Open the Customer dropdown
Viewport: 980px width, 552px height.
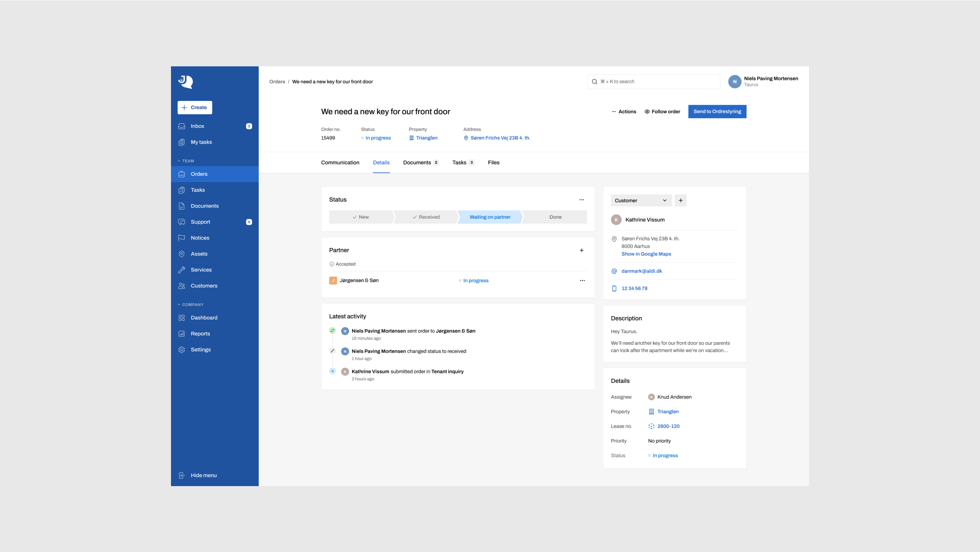641,201
